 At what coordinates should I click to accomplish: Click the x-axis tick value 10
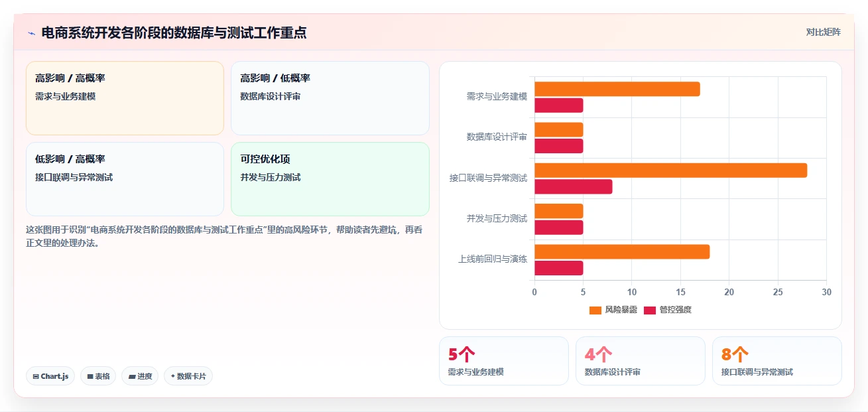pos(632,292)
